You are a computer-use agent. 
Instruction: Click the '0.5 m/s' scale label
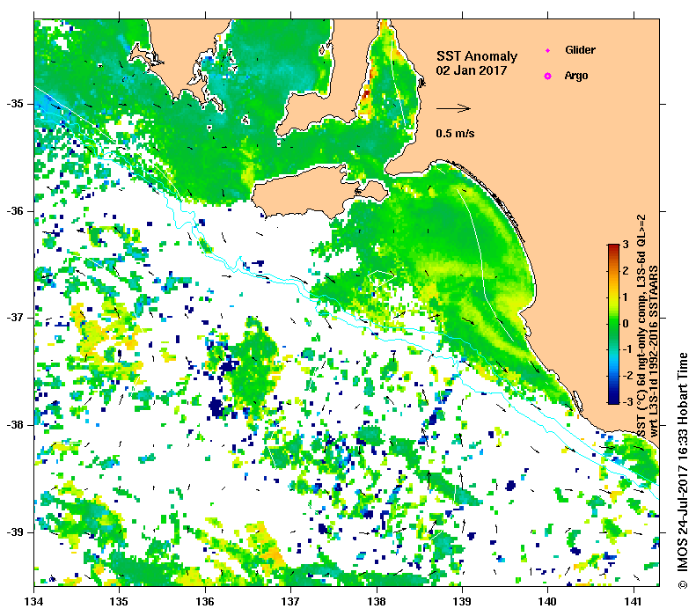point(455,134)
